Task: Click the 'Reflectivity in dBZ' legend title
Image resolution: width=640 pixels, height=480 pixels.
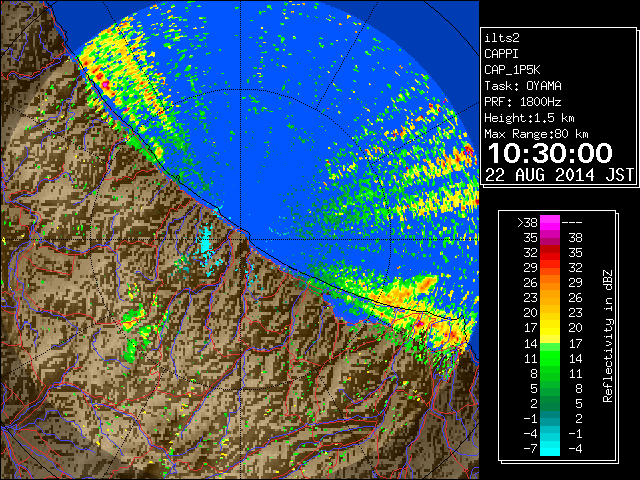Action: (608, 336)
